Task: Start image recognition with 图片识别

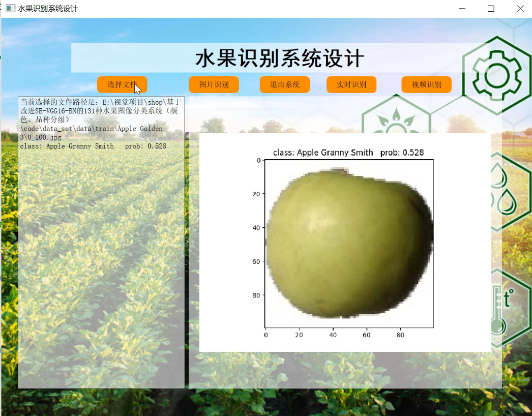Action: [x=214, y=84]
